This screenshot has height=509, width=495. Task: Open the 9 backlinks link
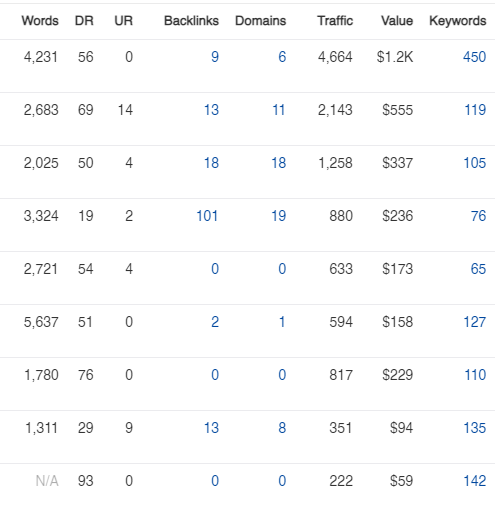pos(215,57)
